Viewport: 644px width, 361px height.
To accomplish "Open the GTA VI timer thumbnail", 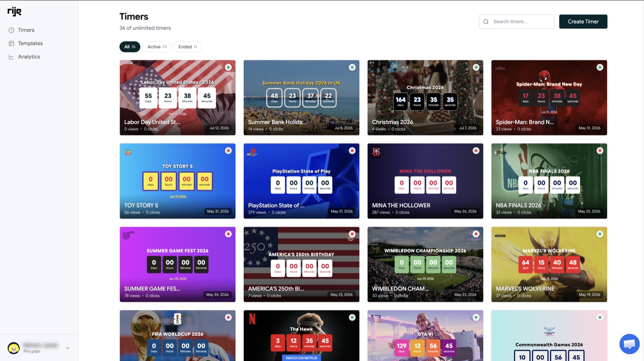I will (425, 336).
